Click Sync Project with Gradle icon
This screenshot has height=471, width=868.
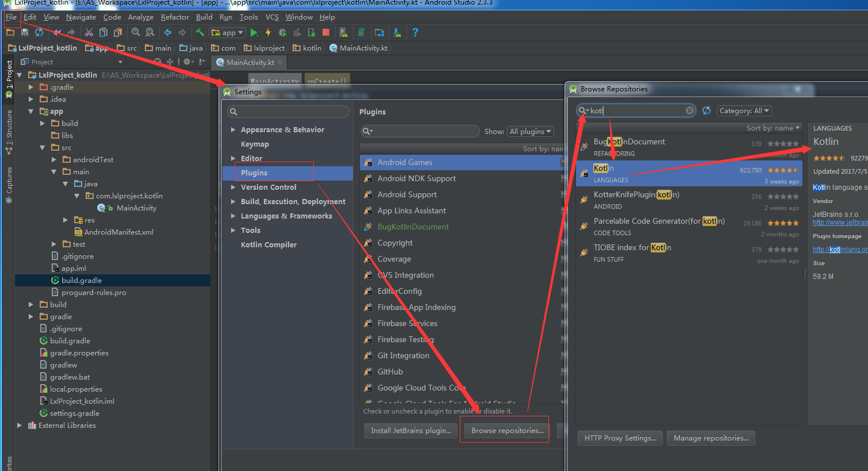coord(361,32)
